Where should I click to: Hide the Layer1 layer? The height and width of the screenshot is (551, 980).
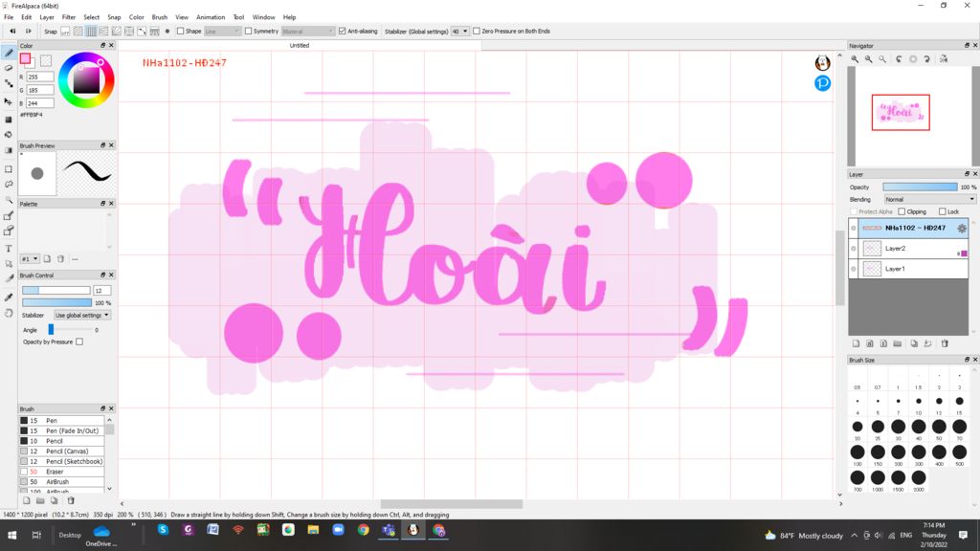click(853, 269)
